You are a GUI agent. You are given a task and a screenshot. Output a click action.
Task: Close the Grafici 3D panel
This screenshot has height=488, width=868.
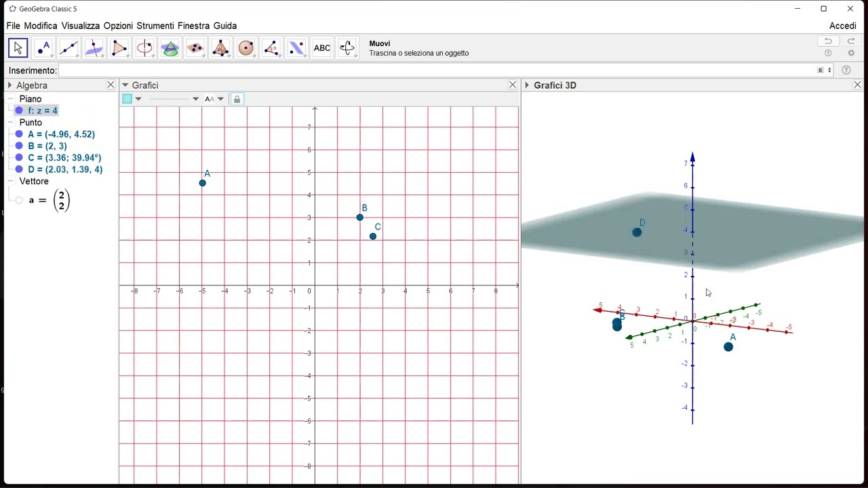click(x=857, y=85)
